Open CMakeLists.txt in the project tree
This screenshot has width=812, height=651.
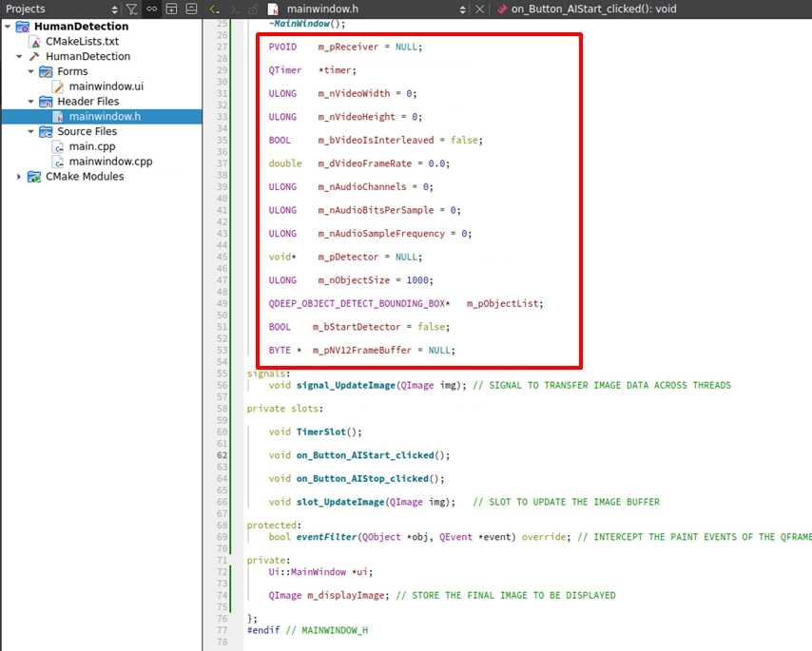[83, 41]
